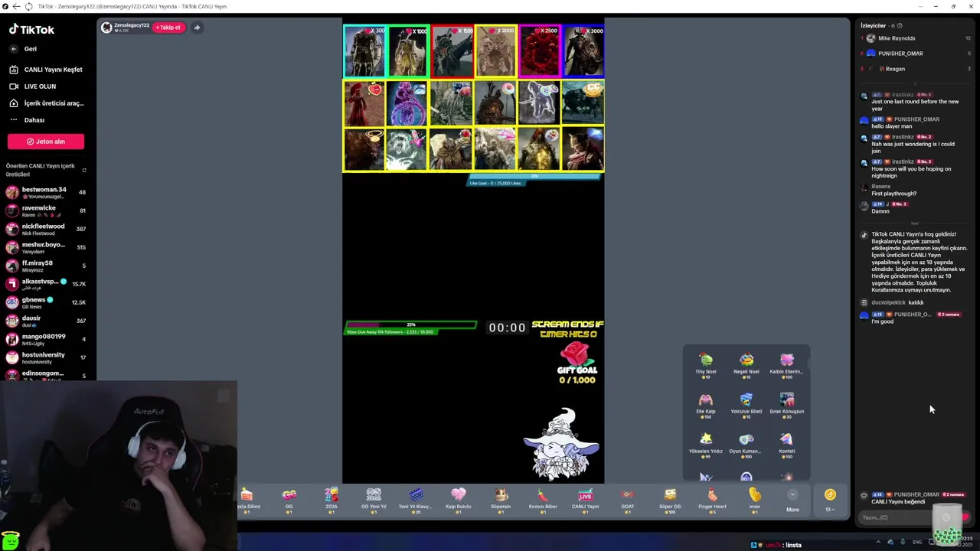The width and height of the screenshot is (980, 551).
Task: Open the İzleyiciler info icon
Action: tap(900, 25)
